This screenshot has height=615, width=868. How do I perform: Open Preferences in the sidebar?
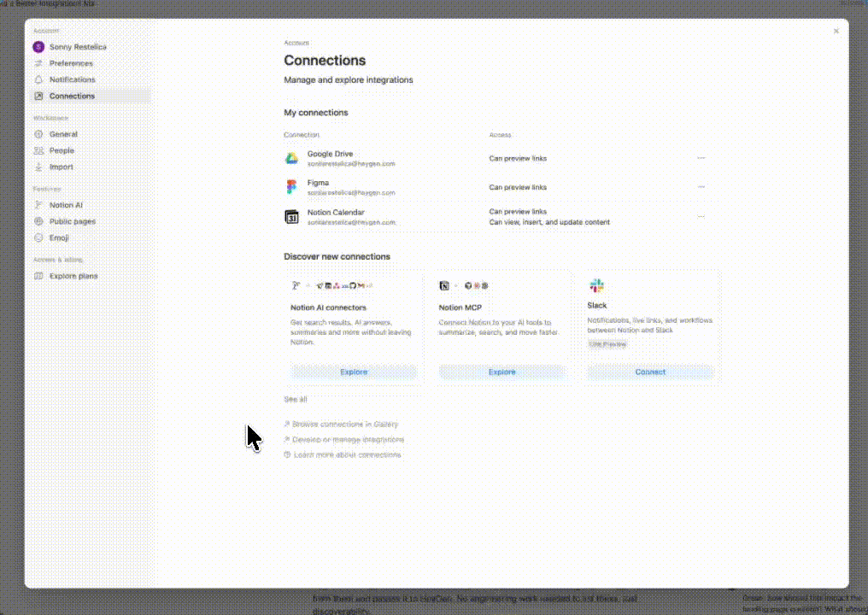[x=71, y=63]
